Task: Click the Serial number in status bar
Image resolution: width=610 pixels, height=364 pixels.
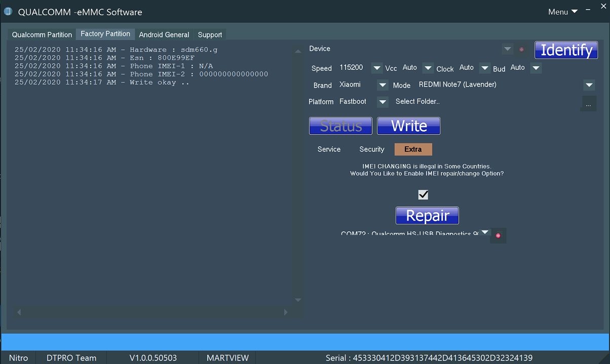Action: 429,358
